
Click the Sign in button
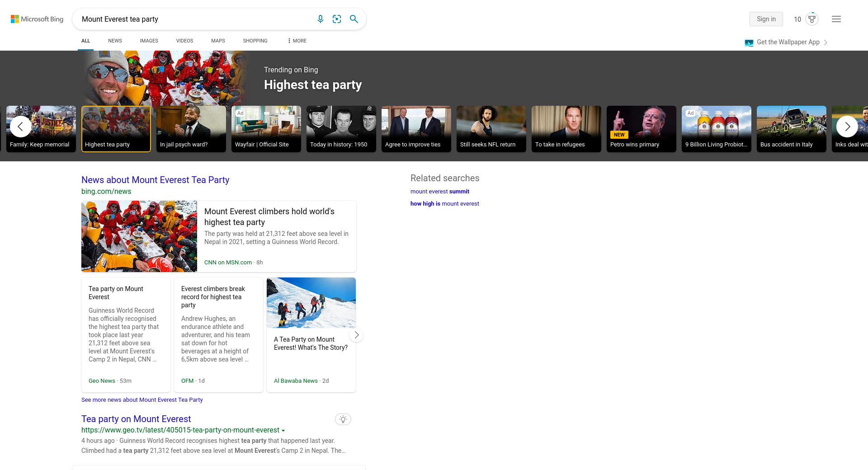pos(766,19)
